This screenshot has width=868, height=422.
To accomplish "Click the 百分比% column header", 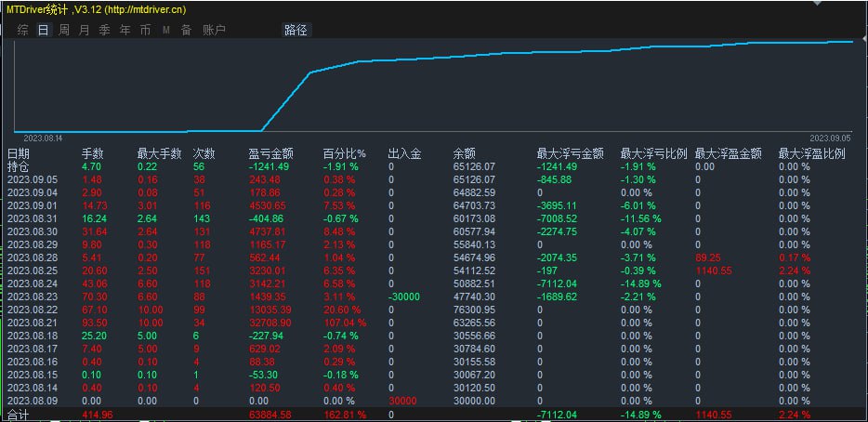I will [345, 154].
